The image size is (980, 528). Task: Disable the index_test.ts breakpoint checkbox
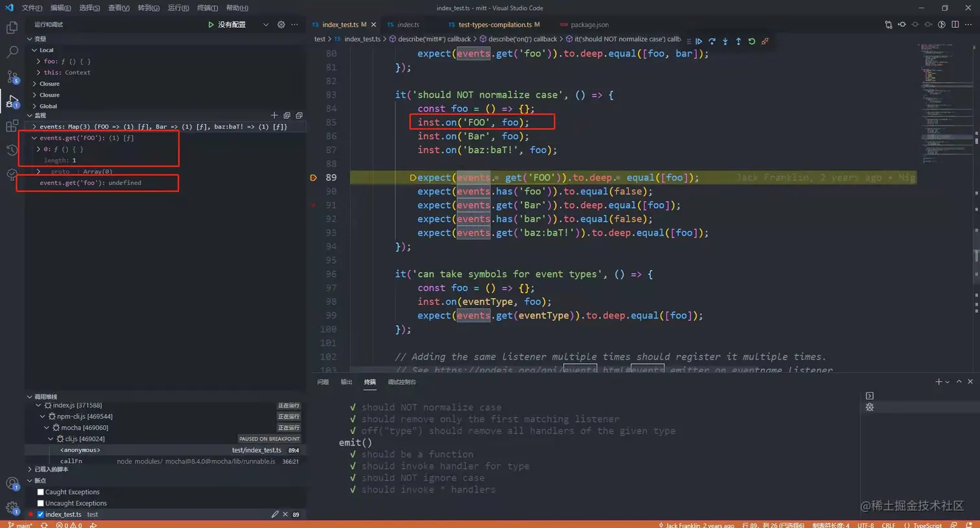(x=41, y=514)
